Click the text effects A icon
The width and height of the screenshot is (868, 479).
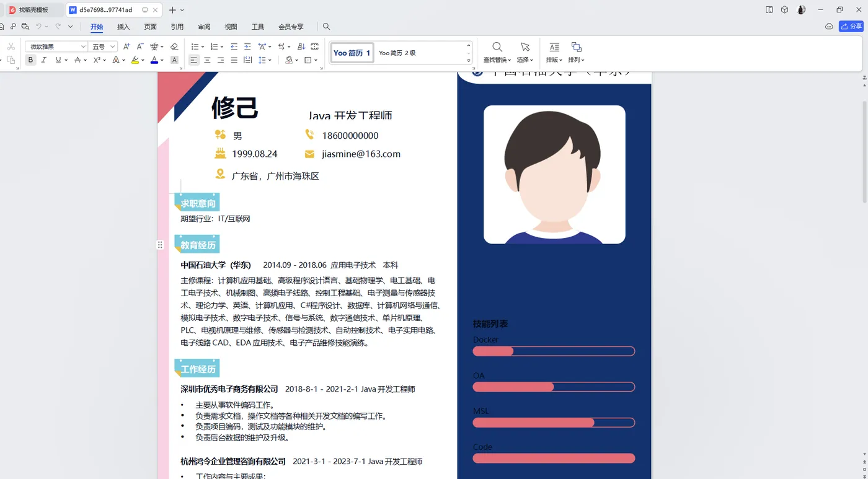tap(116, 60)
